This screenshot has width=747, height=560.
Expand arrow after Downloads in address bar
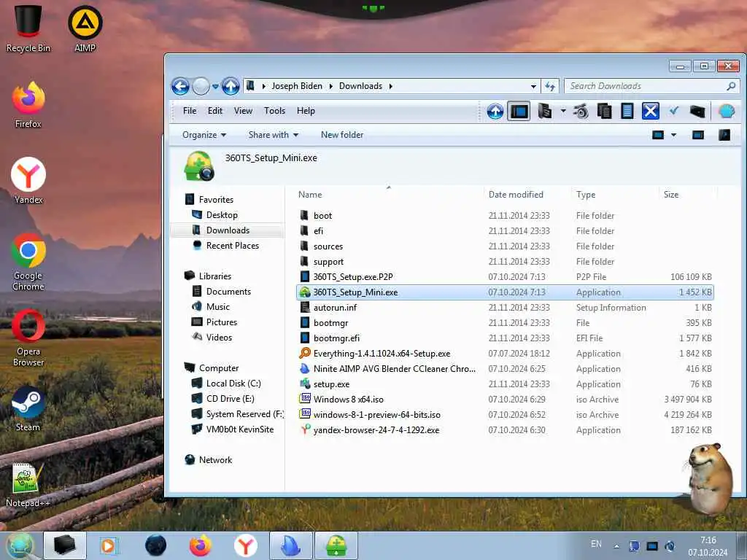pyautogui.click(x=391, y=86)
